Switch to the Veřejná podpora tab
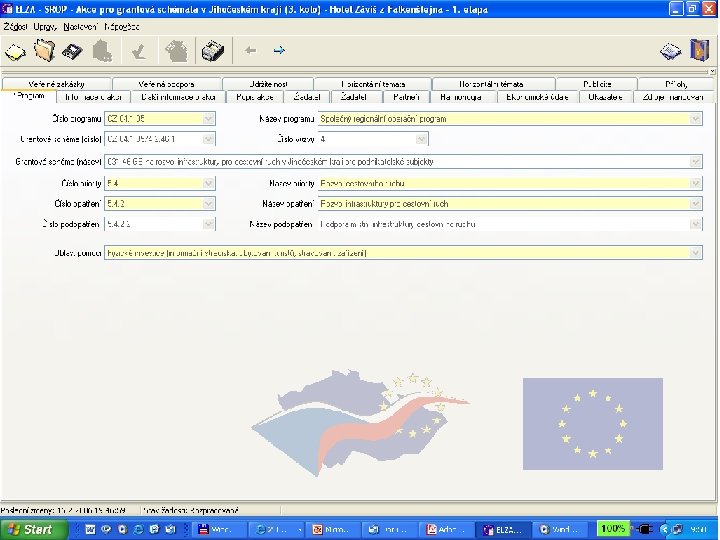This screenshot has width=720, height=540. click(x=167, y=84)
